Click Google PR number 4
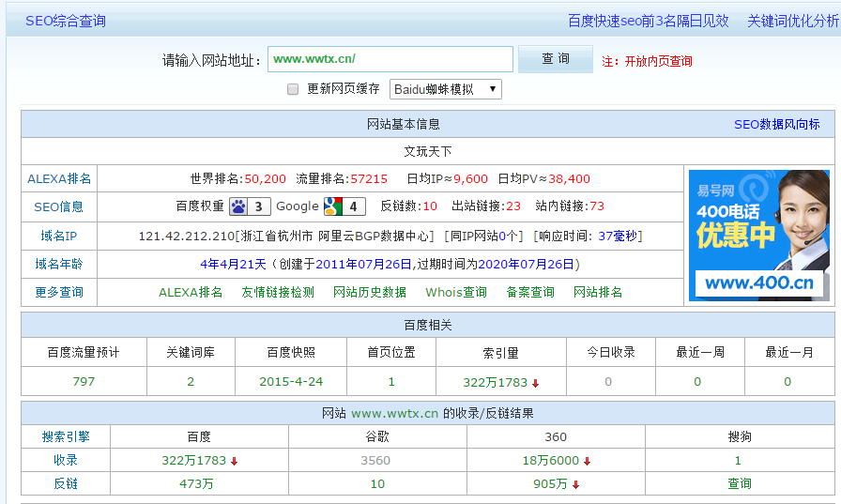 (x=354, y=206)
